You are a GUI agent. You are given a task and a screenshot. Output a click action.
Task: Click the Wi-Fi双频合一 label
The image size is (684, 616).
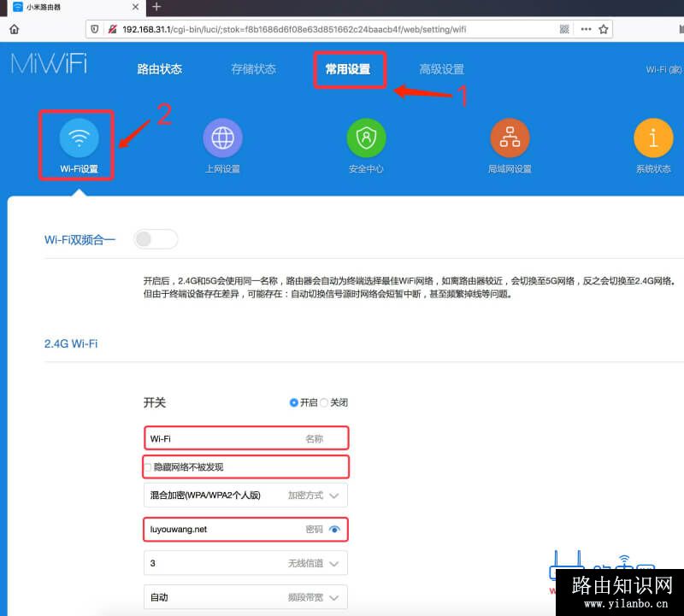(80, 239)
